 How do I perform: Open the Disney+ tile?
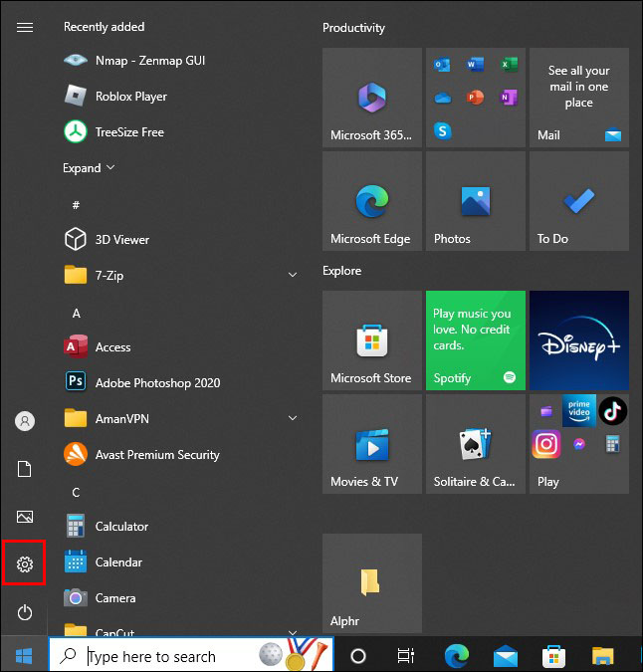[579, 340]
